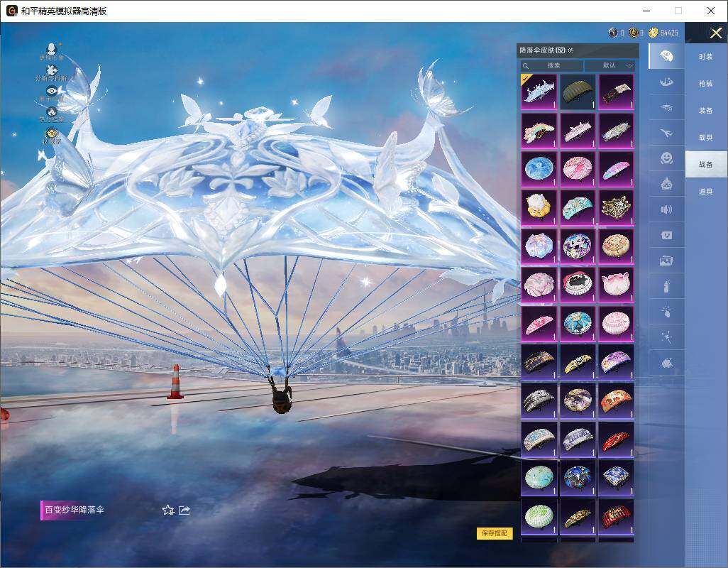The width and height of the screenshot is (728, 568).
Task: Select the black cat round parachute
Action: 578,285
